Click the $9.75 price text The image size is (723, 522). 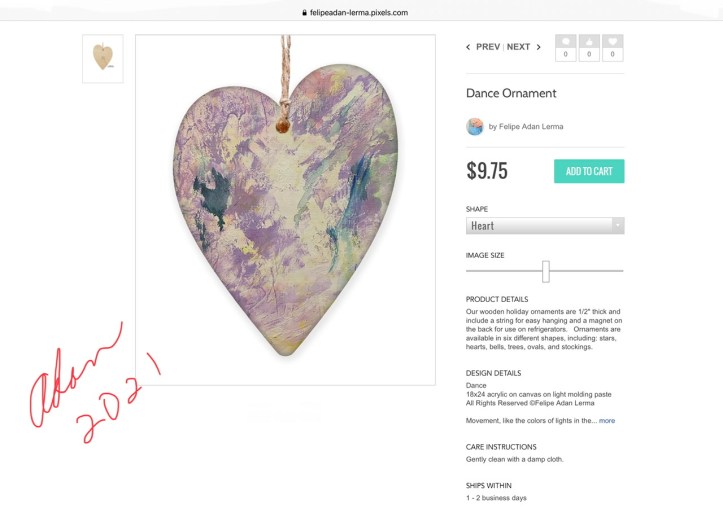(487, 171)
